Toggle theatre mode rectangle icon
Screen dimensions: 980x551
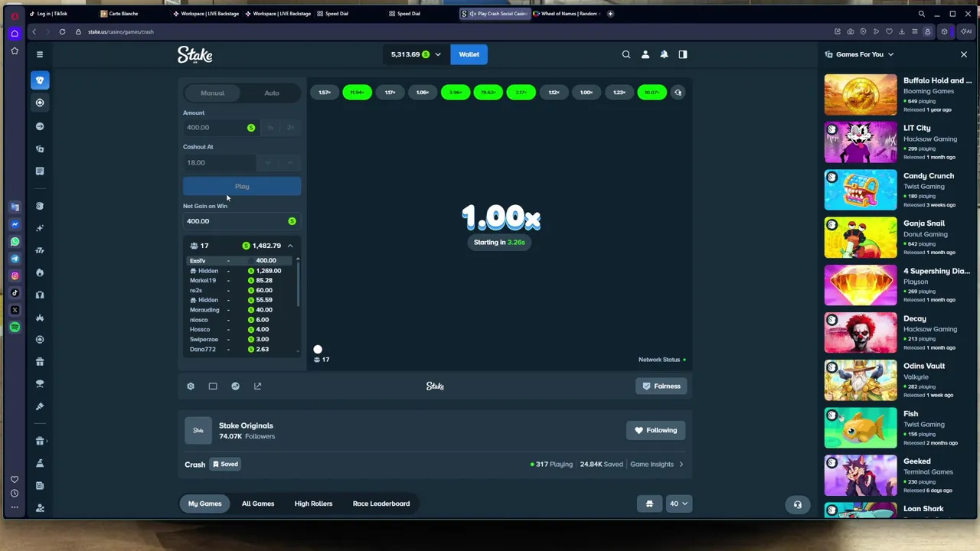click(213, 386)
